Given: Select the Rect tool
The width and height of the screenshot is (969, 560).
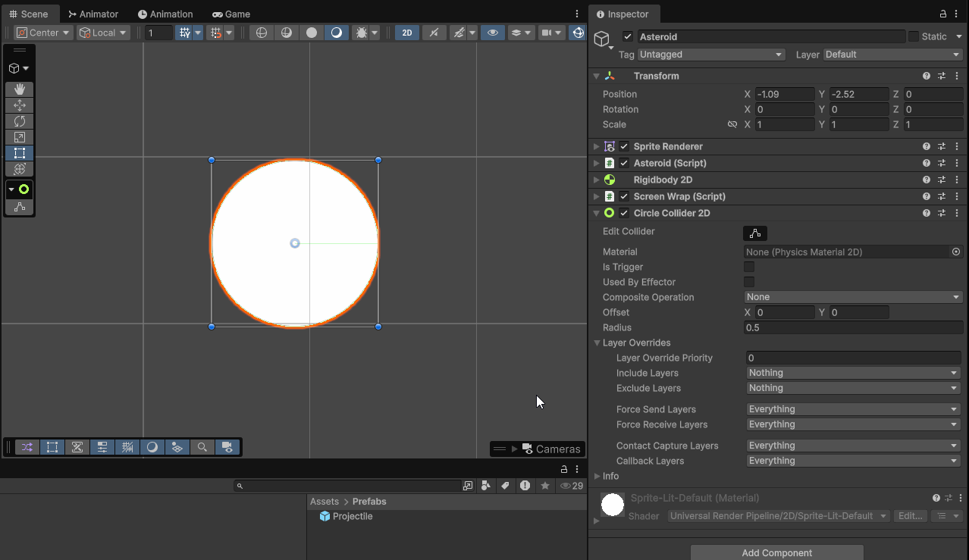Looking at the screenshot, I should [20, 153].
